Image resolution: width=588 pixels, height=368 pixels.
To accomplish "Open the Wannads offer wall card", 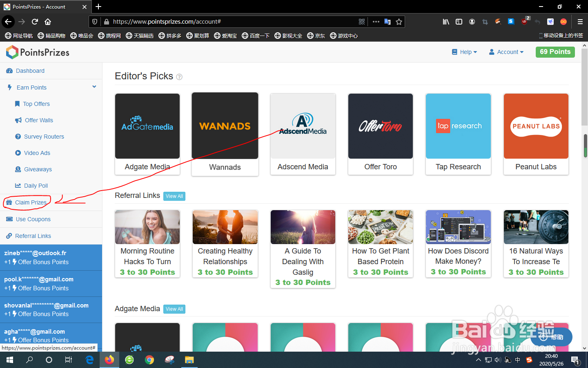I will pyautogui.click(x=225, y=134).
